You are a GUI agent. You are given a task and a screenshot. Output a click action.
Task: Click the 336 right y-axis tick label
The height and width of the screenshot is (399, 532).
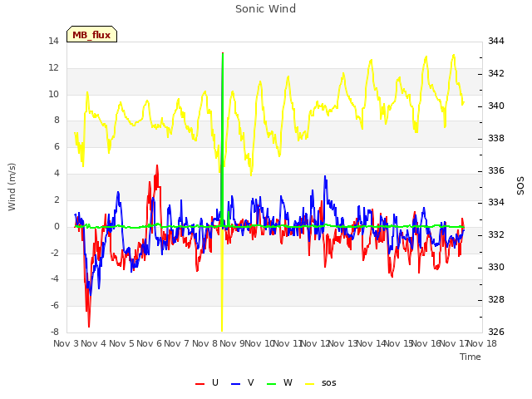(496, 170)
